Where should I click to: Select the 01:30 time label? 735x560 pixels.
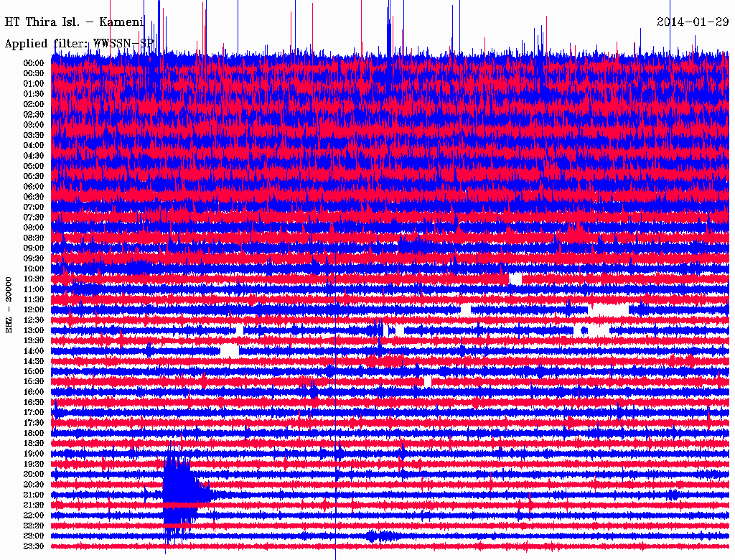(x=34, y=94)
